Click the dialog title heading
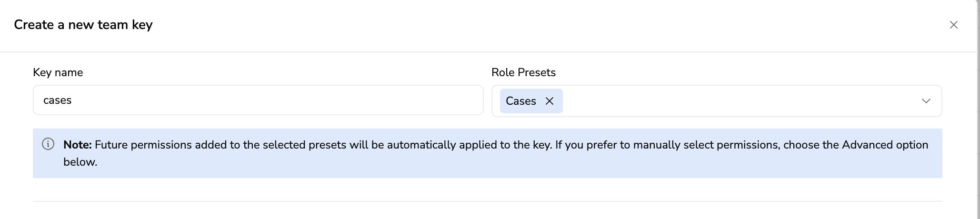Image resolution: width=980 pixels, height=219 pixels. pyautogui.click(x=83, y=25)
